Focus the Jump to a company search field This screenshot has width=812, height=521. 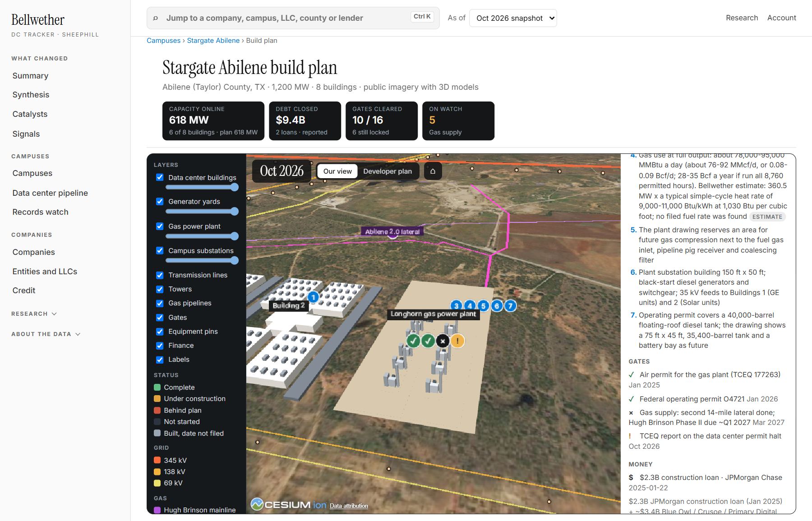[293, 18]
